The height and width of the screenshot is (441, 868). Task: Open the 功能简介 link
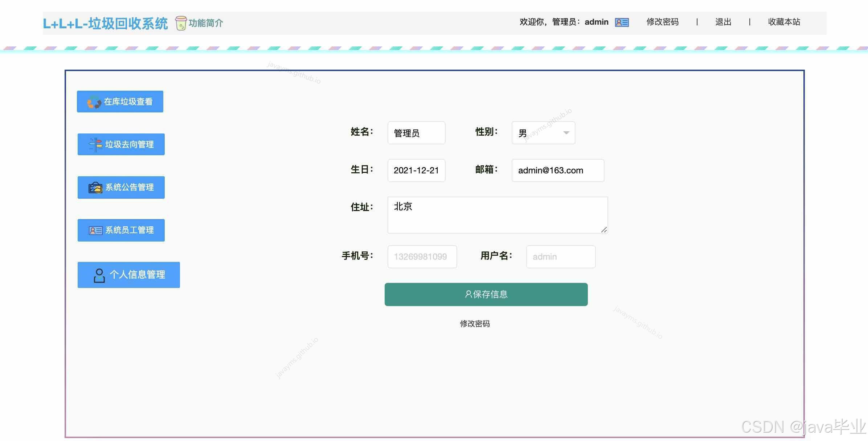206,23
